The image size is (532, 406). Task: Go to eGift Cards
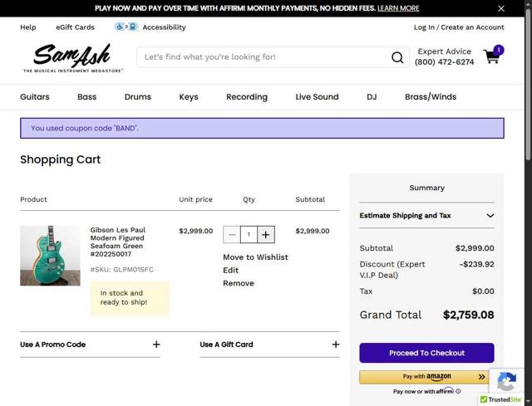pyautogui.click(x=76, y=27)
